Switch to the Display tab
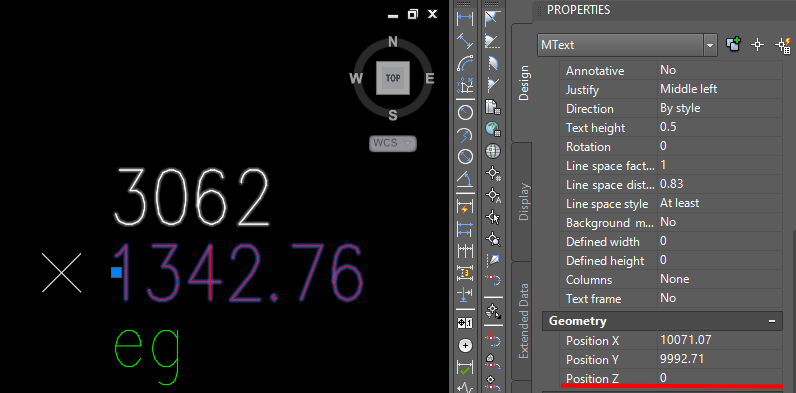Image resolution: width=796 pixels, height=393 pixels. pos(523,202)
